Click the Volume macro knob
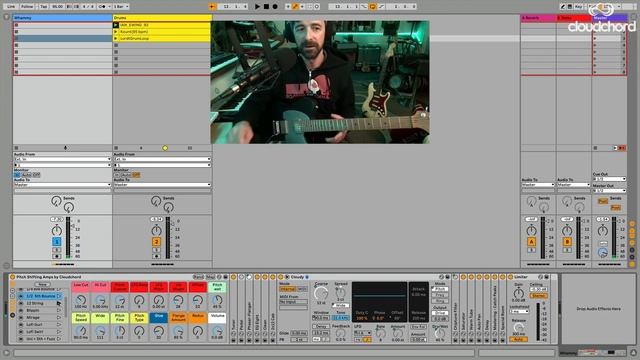 (217, 331)
